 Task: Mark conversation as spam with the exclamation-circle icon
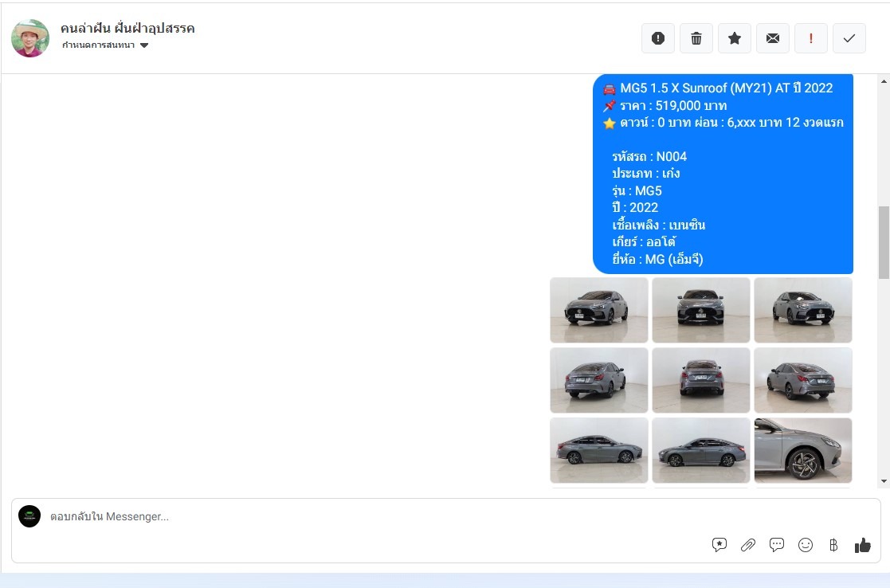coord(658,38)
